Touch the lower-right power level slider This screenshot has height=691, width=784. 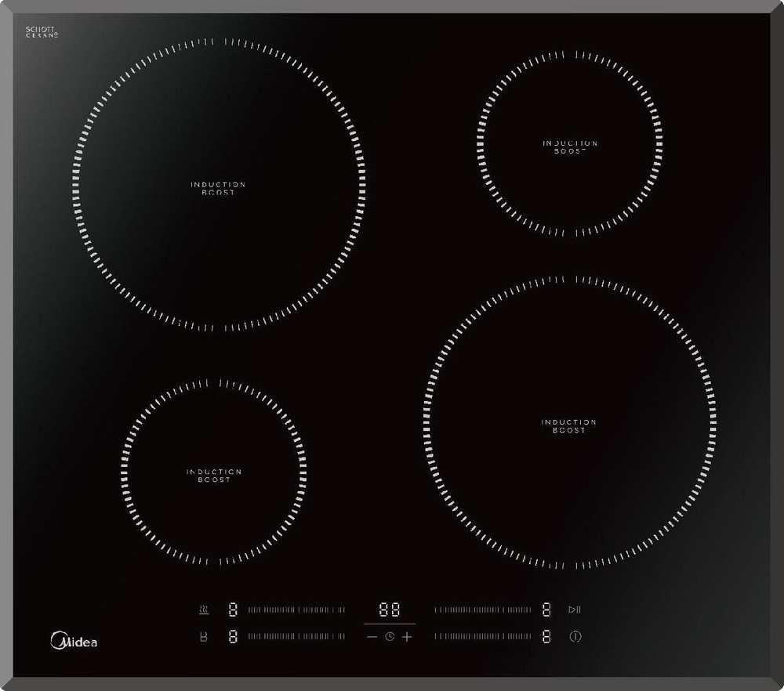click(482, 636)
